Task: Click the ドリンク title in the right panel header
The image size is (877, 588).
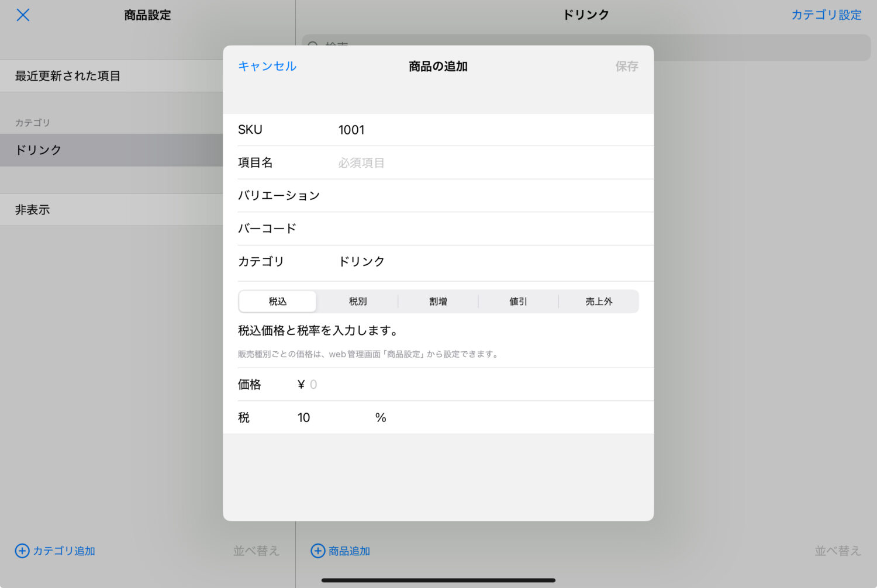Action: [x=586, y=15]
